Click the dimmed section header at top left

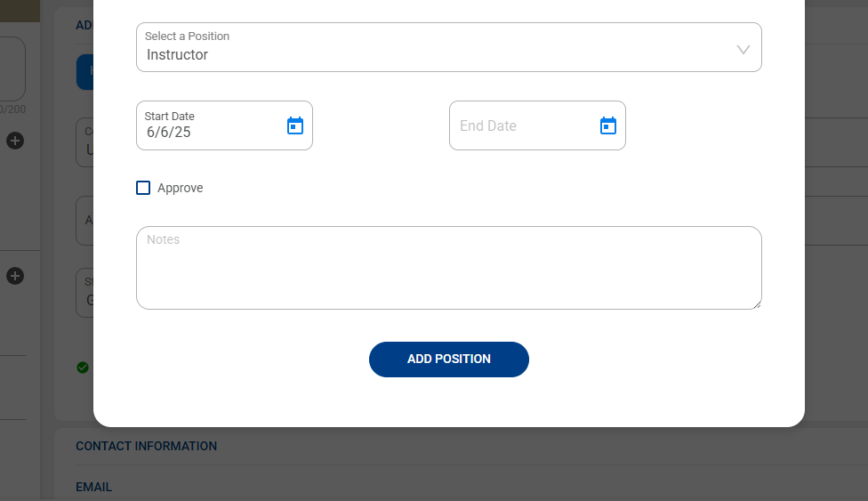[84, 25]
